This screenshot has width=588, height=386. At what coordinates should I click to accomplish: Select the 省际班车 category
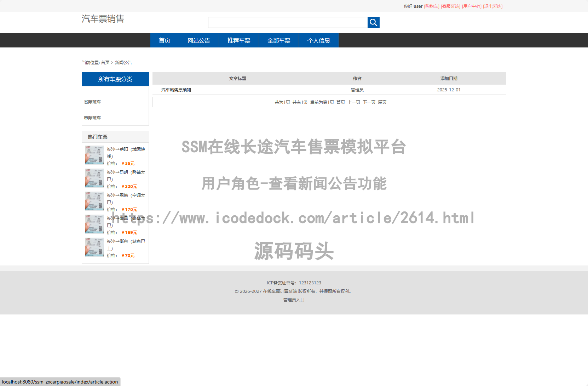coord(92,102)
